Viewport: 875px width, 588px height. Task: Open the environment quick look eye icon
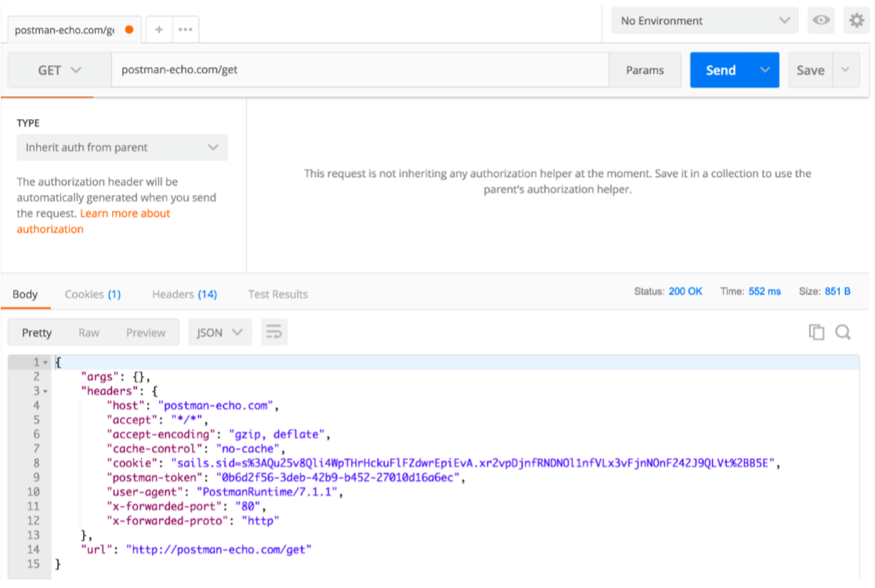click(821, 21)
